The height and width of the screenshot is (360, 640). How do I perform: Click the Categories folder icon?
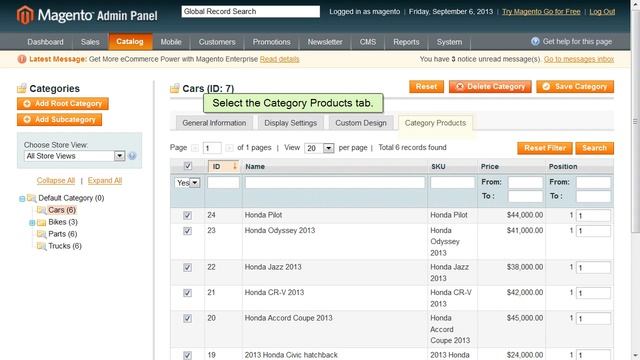22,88
